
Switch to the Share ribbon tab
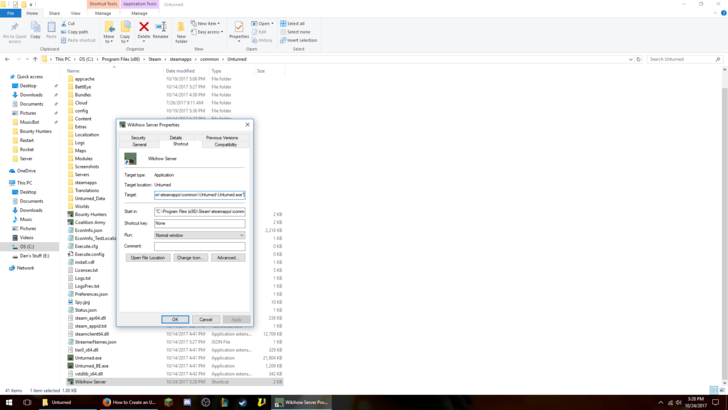pyautogui.click(x=54, y=13)
